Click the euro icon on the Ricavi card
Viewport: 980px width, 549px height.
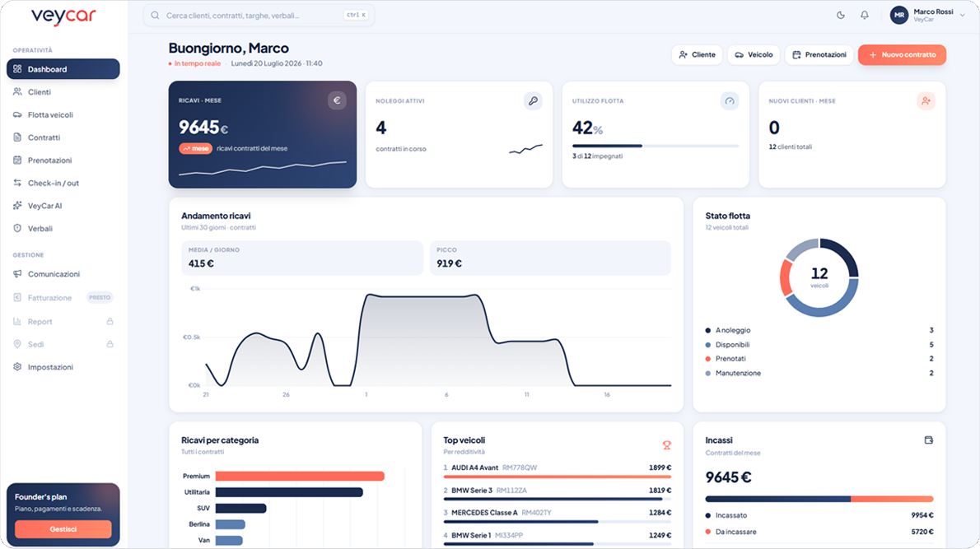(x=337, y=100)
